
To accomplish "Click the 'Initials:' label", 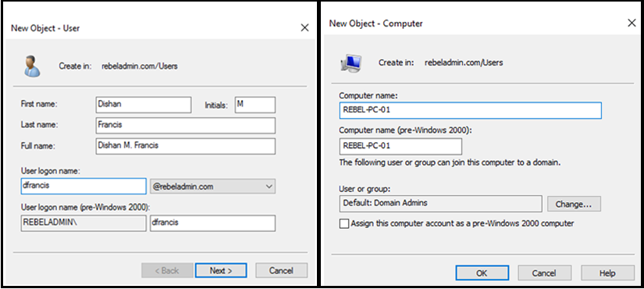I will [x=216, y=105].
